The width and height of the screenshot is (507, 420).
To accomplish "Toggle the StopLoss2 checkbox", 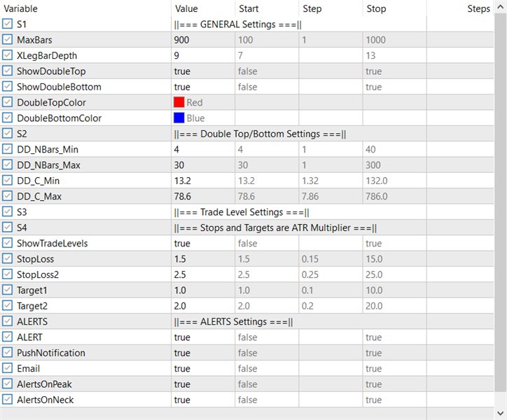I will tap(7, 274).
